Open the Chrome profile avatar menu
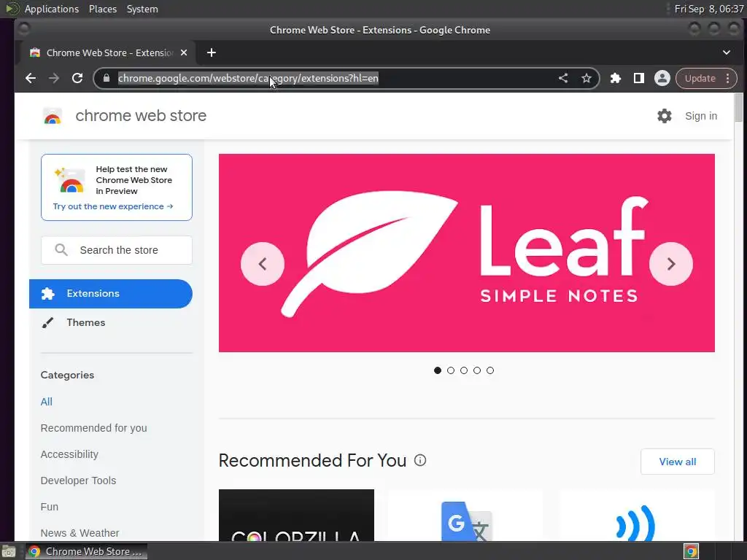The height and width of the screenshot is (560, 747). point(662,78)
